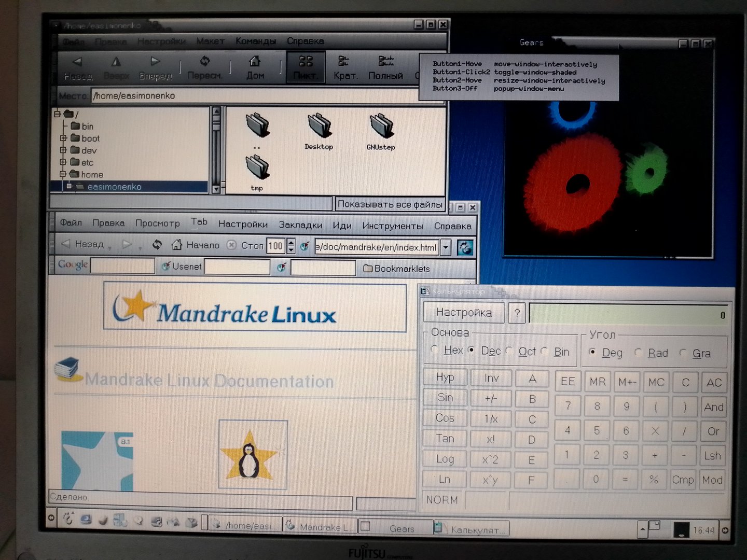Image resolution: width=747 pixels, height=560 pixels.
Task: Select the Hex base radio button
Action: pos(434,350)
